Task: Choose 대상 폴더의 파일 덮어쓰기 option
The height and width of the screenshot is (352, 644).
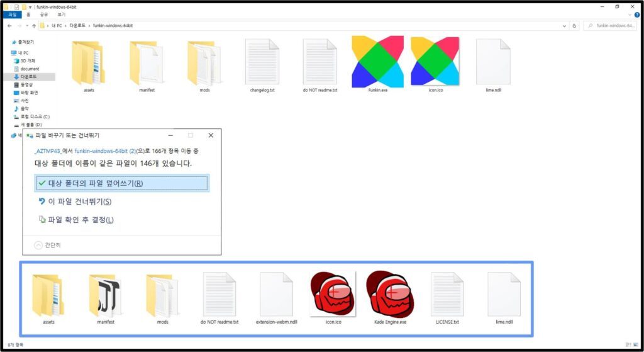Action: [121, 183]
